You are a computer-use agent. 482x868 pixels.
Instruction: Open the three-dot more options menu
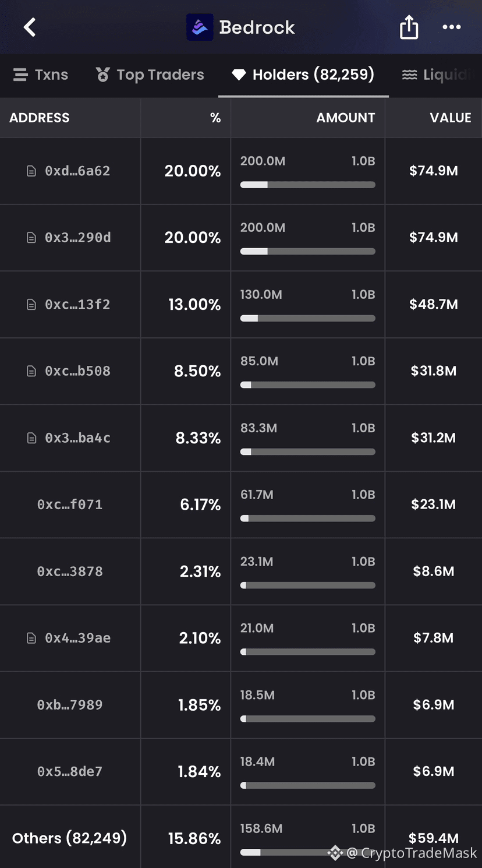point(452,27)
